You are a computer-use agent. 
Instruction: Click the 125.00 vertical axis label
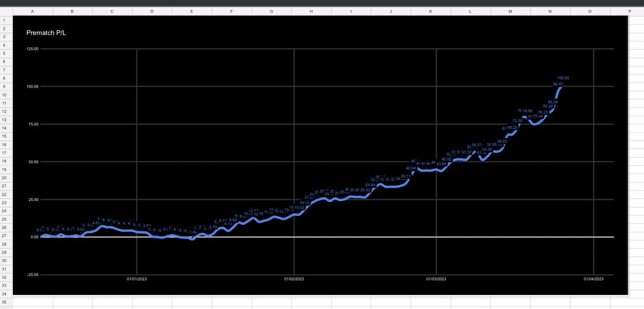31,49
